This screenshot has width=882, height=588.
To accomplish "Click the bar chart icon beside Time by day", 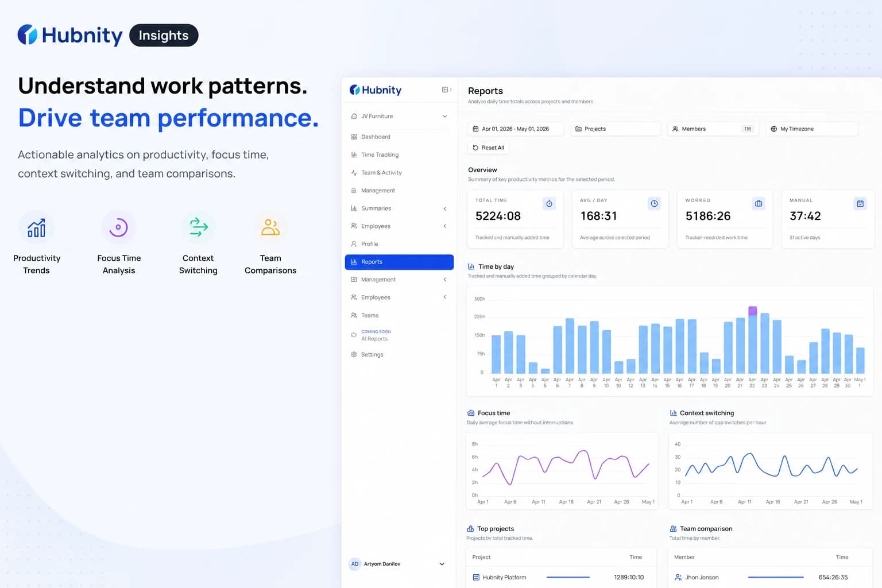I will pos(471,266).
